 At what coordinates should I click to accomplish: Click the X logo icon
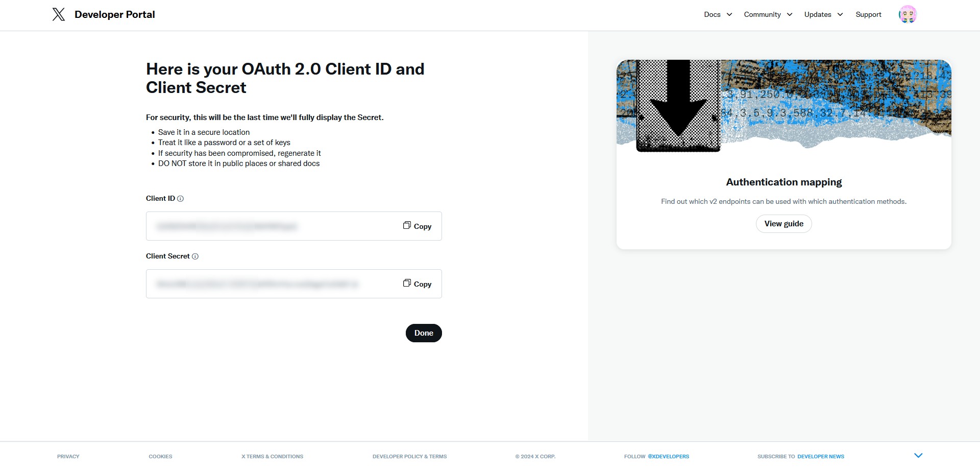[x=59, y=14]
